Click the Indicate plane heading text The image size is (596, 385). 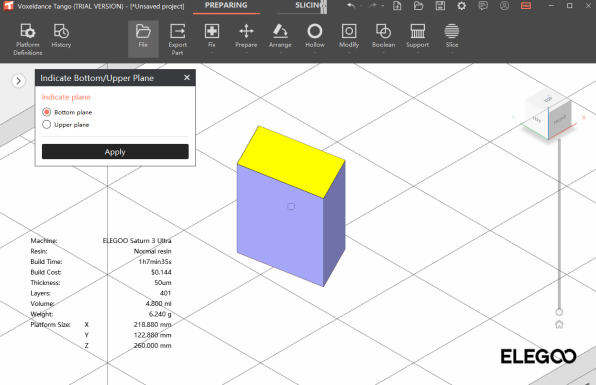click(x=66, y=97)
